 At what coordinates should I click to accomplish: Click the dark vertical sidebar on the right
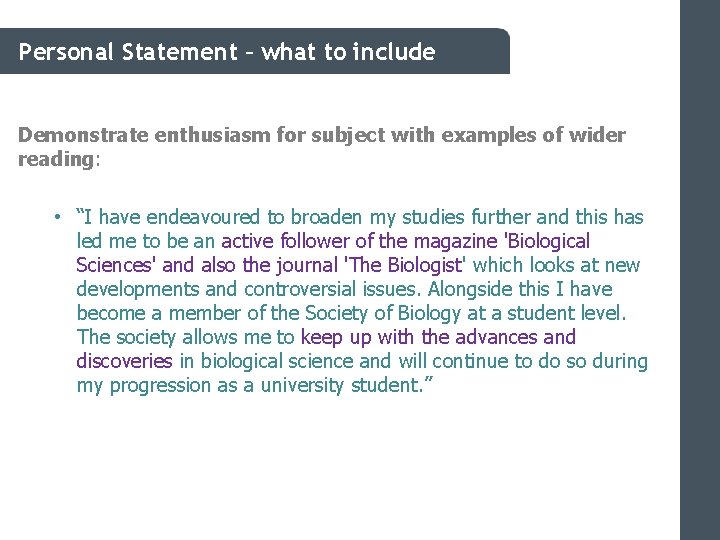coord(700,270)
